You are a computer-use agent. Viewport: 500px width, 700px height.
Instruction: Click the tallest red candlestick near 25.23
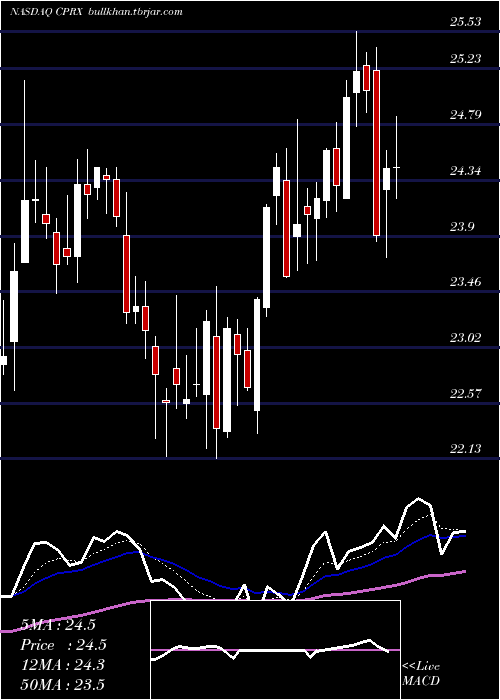point(376,152)
